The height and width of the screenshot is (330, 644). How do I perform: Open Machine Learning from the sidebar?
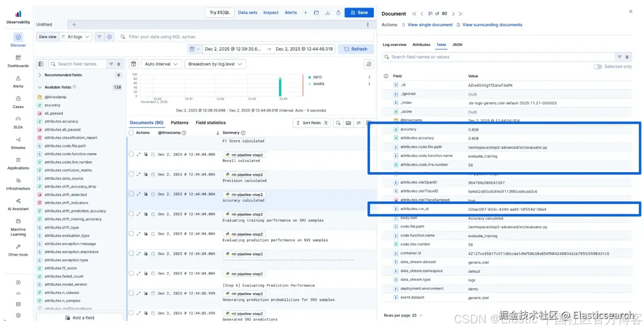(18, 221)
